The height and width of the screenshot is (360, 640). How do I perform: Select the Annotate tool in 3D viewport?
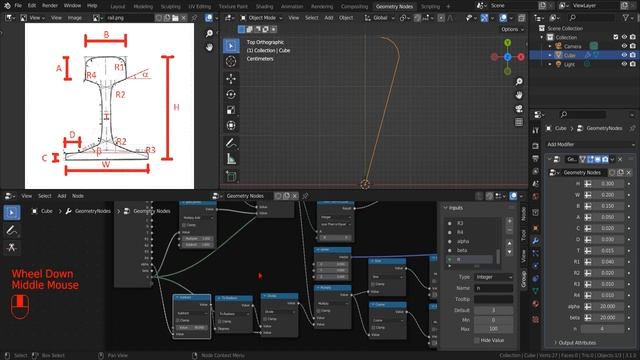coord(231,143)
